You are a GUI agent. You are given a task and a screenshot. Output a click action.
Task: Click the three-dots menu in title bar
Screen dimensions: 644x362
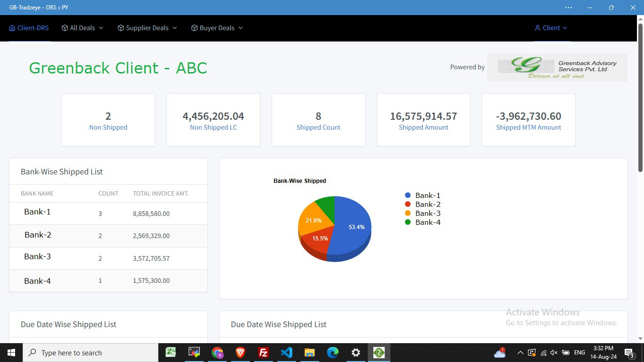pyautogui.click(x=569, y=8)
